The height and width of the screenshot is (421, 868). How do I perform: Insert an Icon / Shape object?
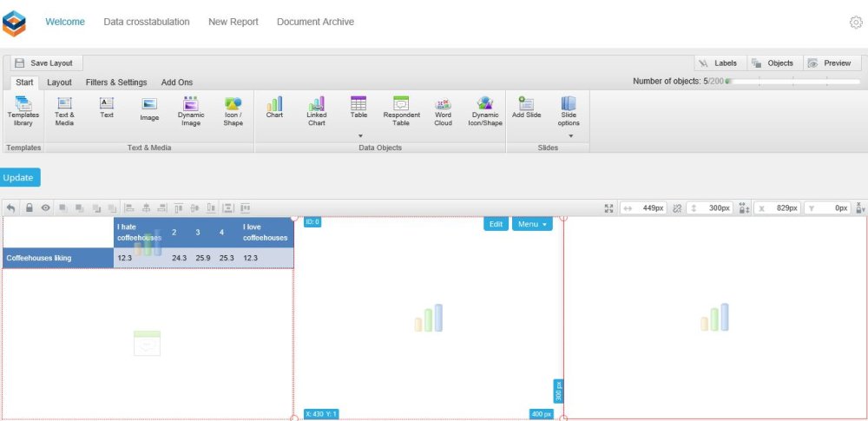pos(233,111)
